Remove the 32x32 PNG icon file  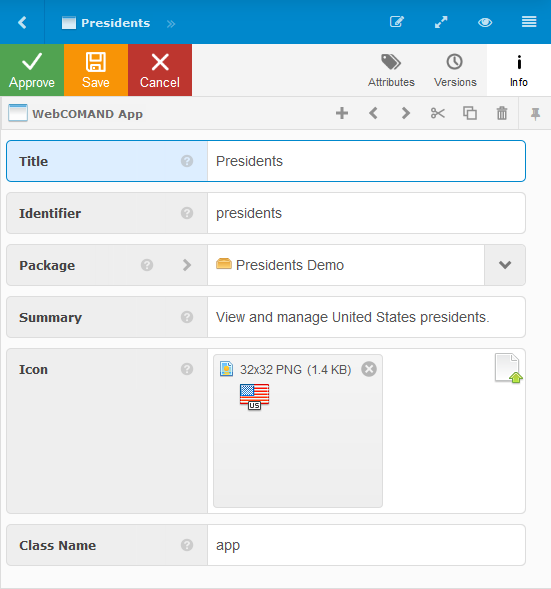(369, 369)
